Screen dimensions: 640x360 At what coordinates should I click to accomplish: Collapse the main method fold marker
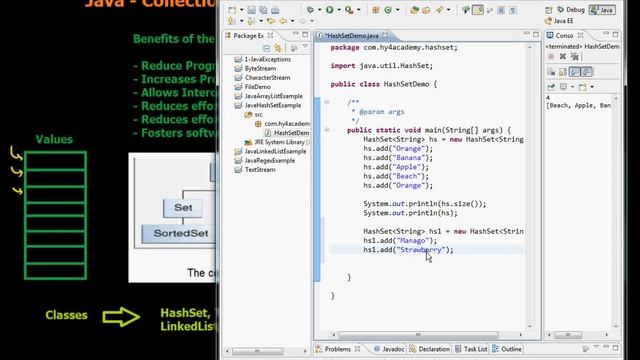327,130
